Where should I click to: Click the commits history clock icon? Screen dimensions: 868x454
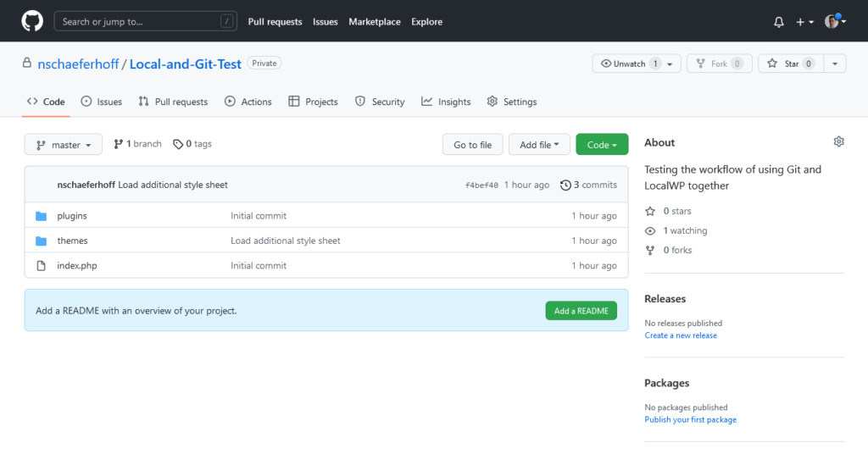coord(565,185)
